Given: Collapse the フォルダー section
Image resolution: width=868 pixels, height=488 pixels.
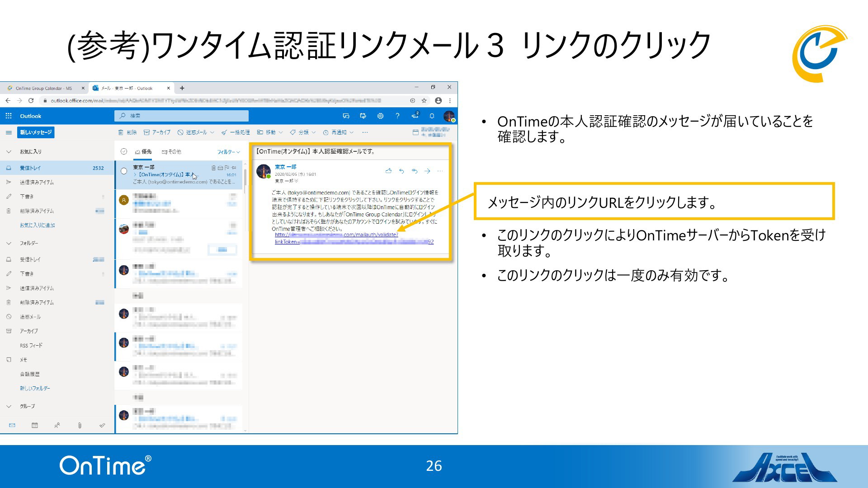Looking at the screenshot, I should tap(9, 243).
